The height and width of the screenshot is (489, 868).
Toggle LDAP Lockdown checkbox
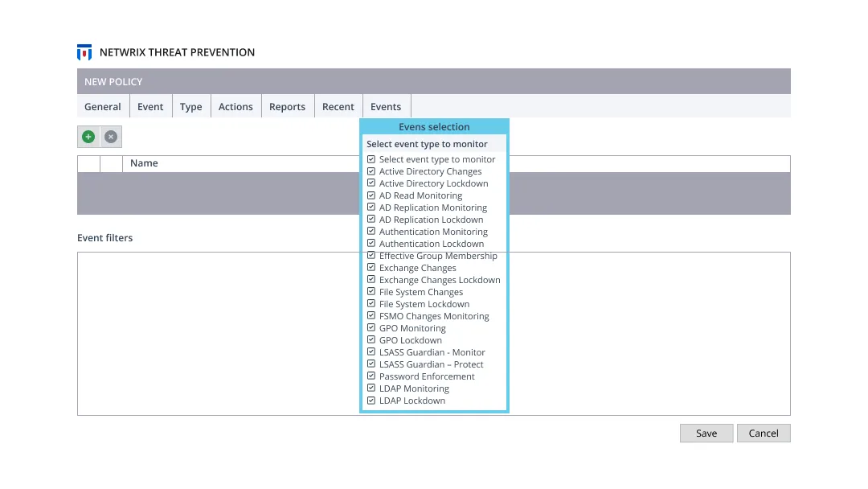[371, 401]
